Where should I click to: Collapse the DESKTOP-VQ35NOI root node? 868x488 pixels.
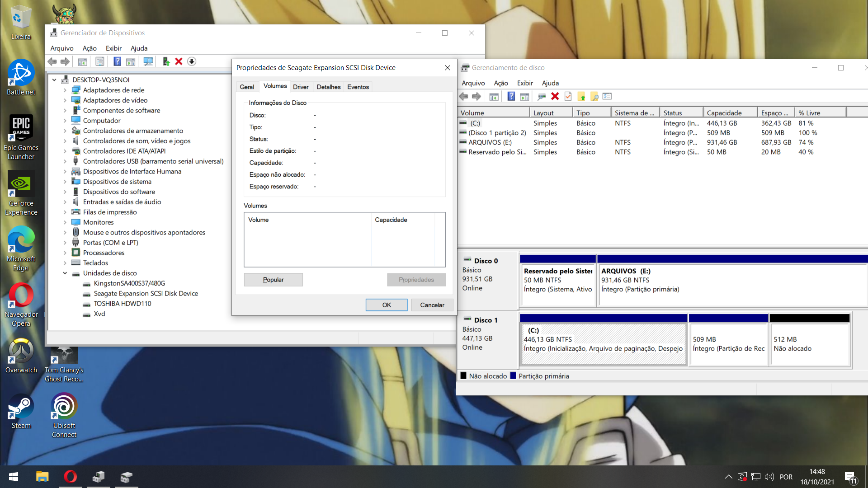point(54,80)
